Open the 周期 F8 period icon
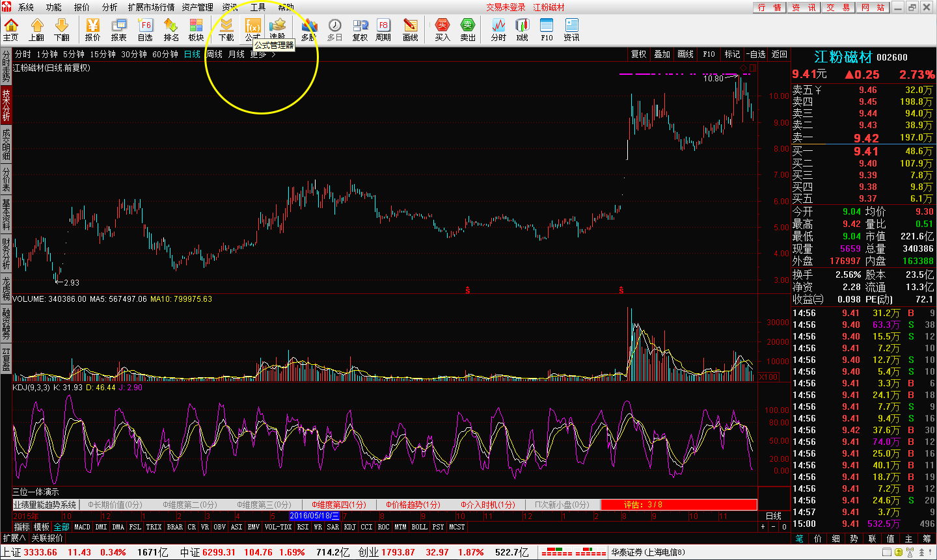The image size is (937, 560). [x=383, y=29]
